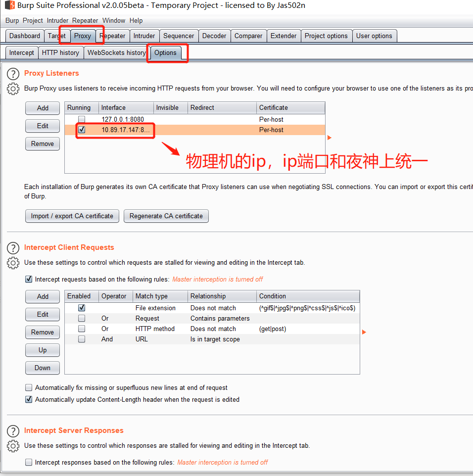This screenshot has width=473, height=476.
Task: Open the Repeater menu
Action: pyautogui.click(x=85, y=20)
